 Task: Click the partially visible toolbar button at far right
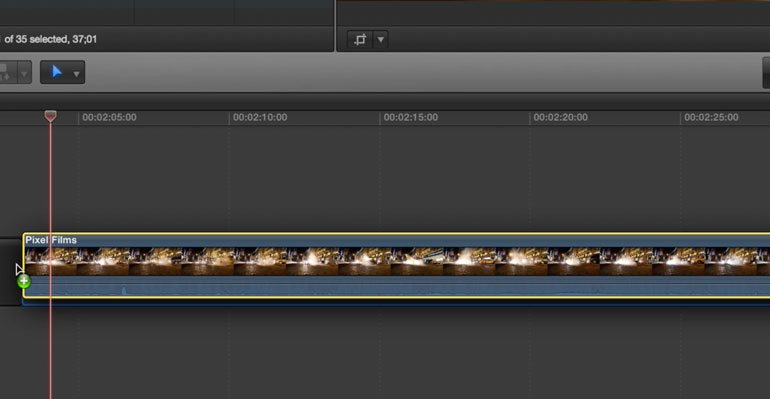pyautogui.click(x=766, y=73)
